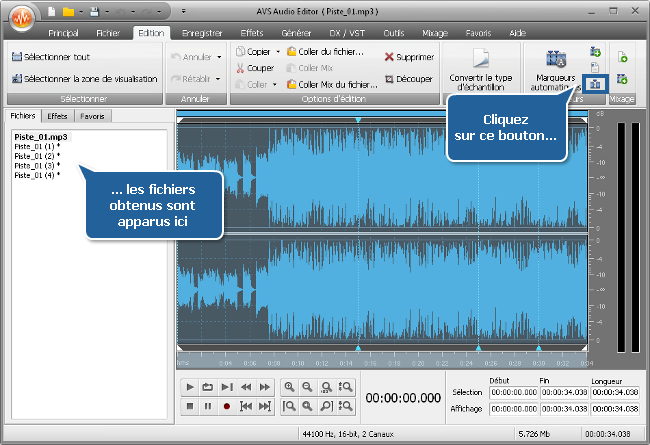The image size is (650, 445).
Task: Expand the ribbon Annuler dropdown arrow
Action: click(219, 57)
